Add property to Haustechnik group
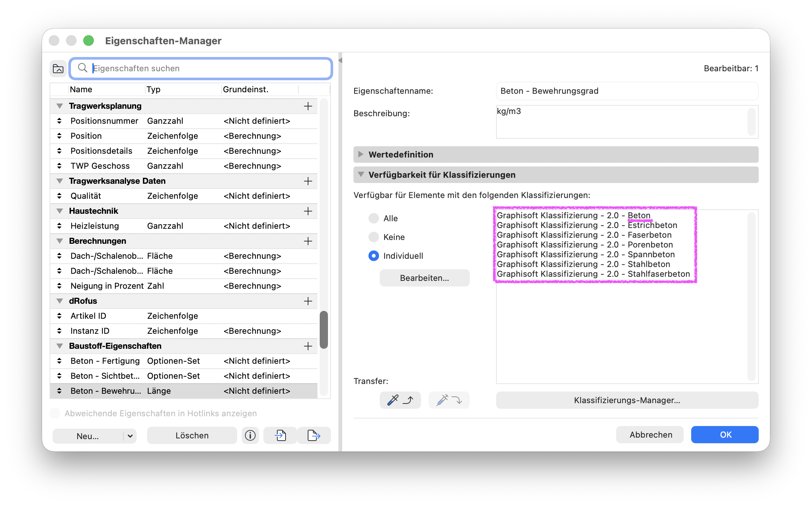812x507 pixels. [308, 211]
